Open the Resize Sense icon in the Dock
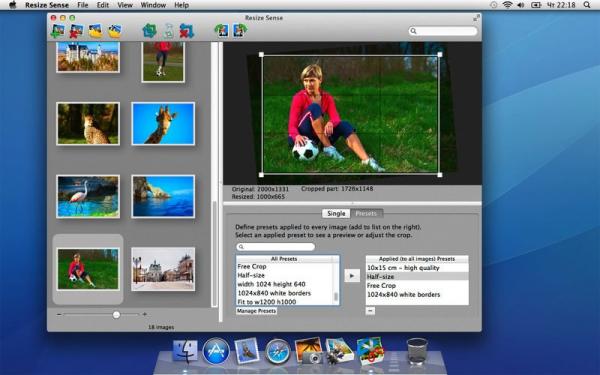The height and width of the screenshot is (375, 600). [370, 350]
